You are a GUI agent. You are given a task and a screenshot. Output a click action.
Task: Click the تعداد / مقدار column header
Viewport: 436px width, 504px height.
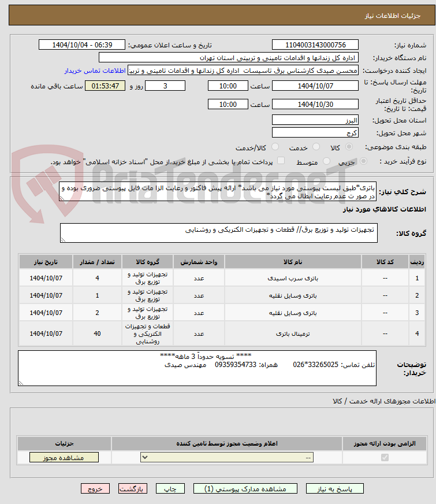click(97, 262)
